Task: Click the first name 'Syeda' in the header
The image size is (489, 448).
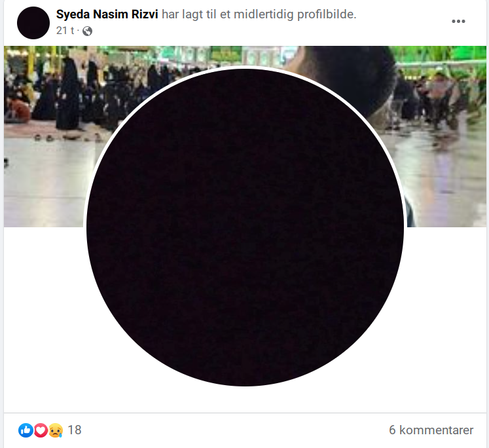Action: click(x=73, y=14)
